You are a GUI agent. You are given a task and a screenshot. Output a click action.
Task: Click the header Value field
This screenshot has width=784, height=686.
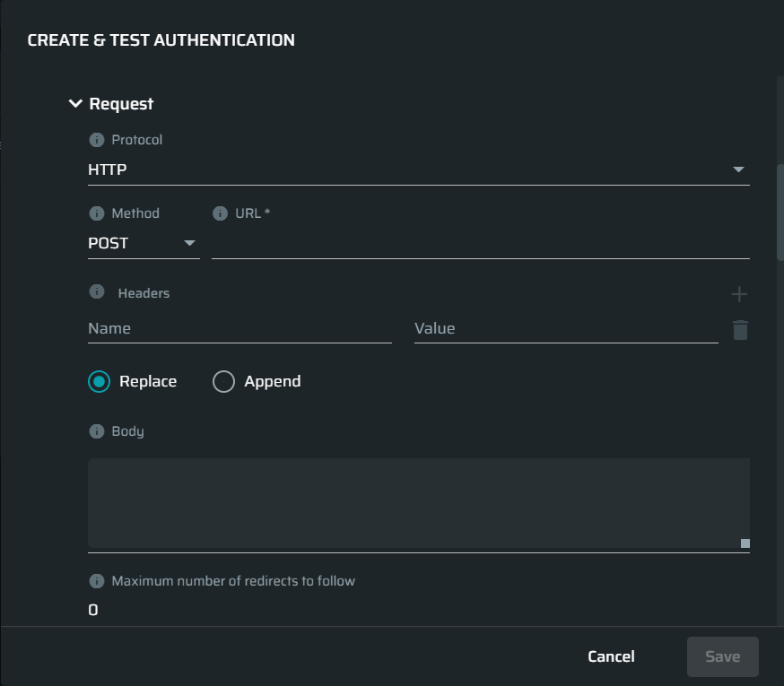point(566,328)
